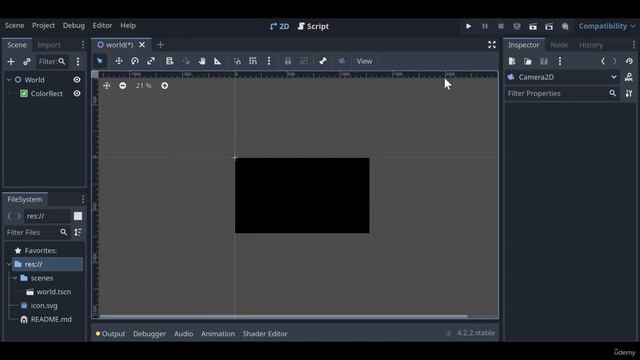This screenshot has height=360, width=640.
Task: Open the FileSystem dock options menu
Action: click(x=83, y=199)
